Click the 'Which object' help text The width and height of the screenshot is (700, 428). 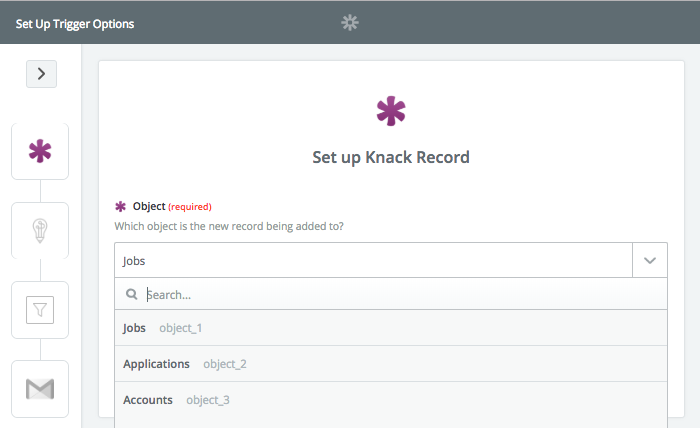(229, 226)
